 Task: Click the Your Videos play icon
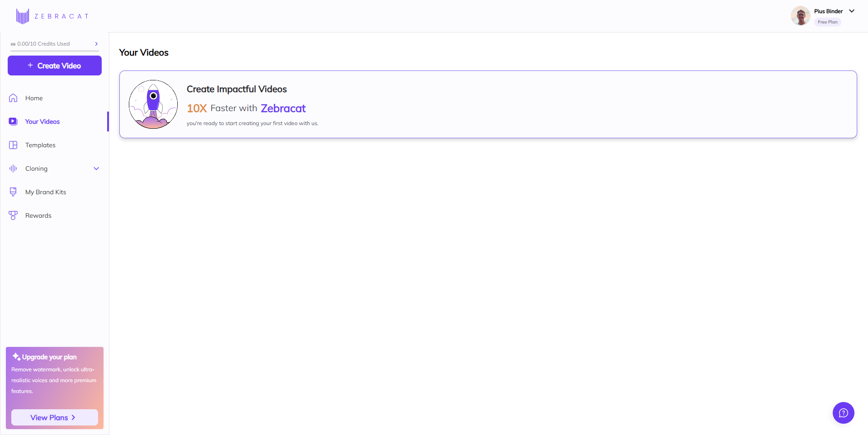[13, 122]
